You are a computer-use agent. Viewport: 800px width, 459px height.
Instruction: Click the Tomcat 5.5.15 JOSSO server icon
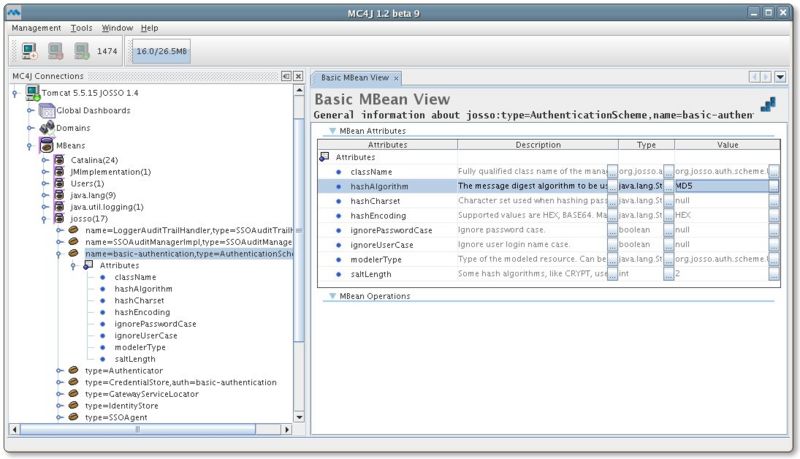tap(33, 93)
